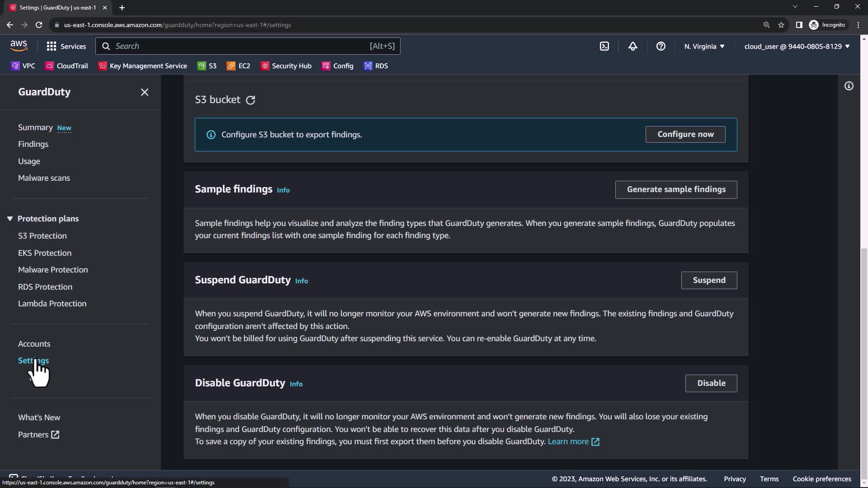The image size is (868, 488).
Task: Collapse the Protection plans section
Action: coord(10,219)
